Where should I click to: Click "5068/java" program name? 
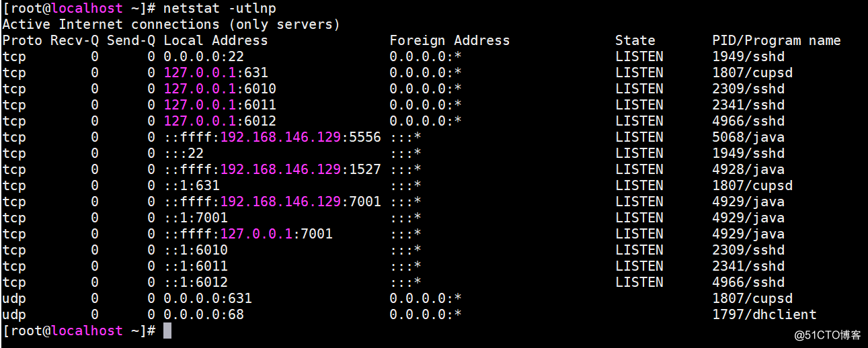(x=748, y=138)
